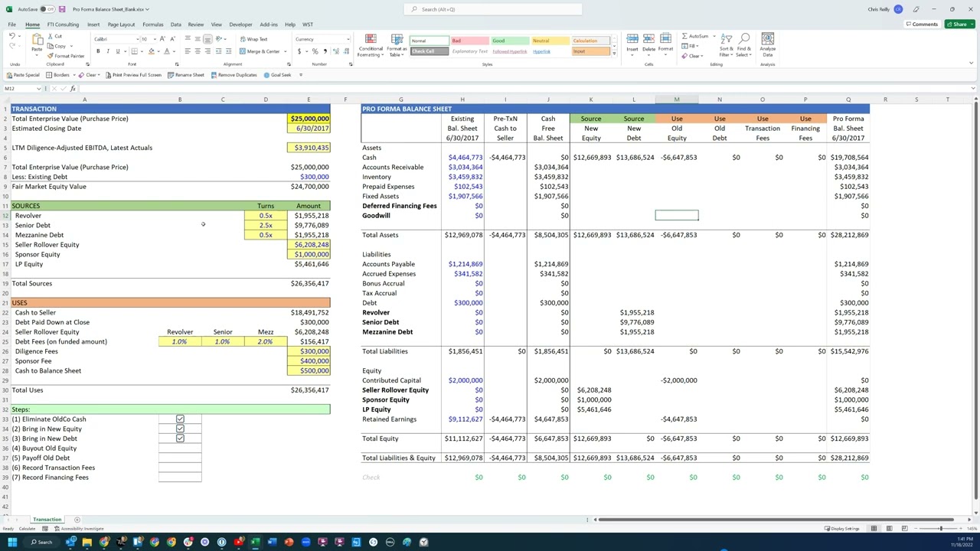Open the font name dropdown
This screenshot has width=980, height=551.
(138, 39)
